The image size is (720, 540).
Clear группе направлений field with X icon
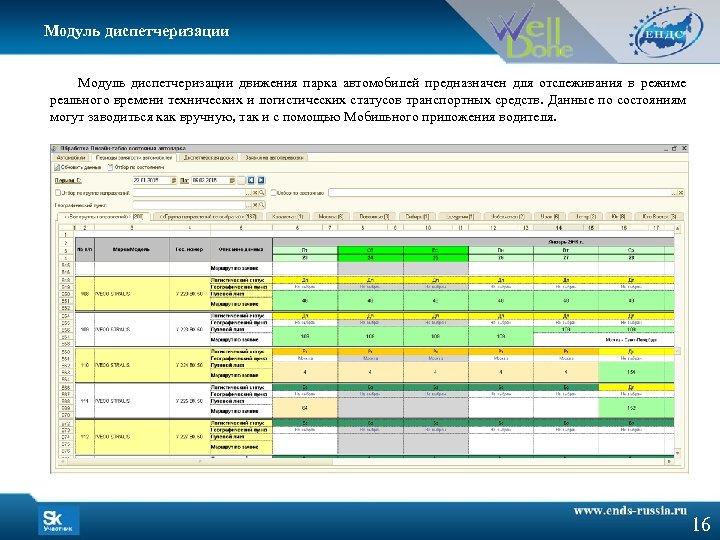[x=255, y=193]
